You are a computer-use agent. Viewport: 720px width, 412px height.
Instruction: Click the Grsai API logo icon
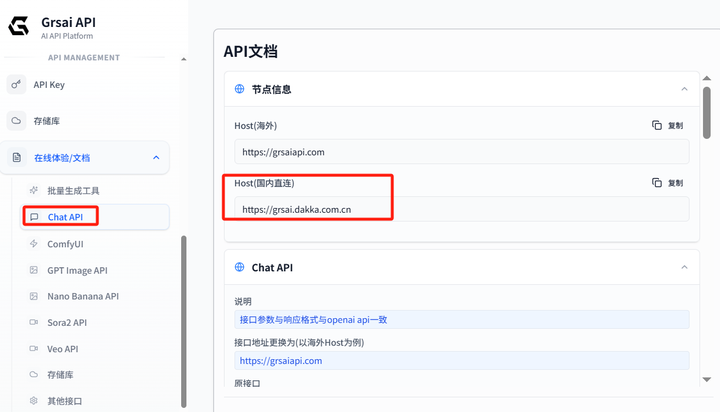point(18,26)
